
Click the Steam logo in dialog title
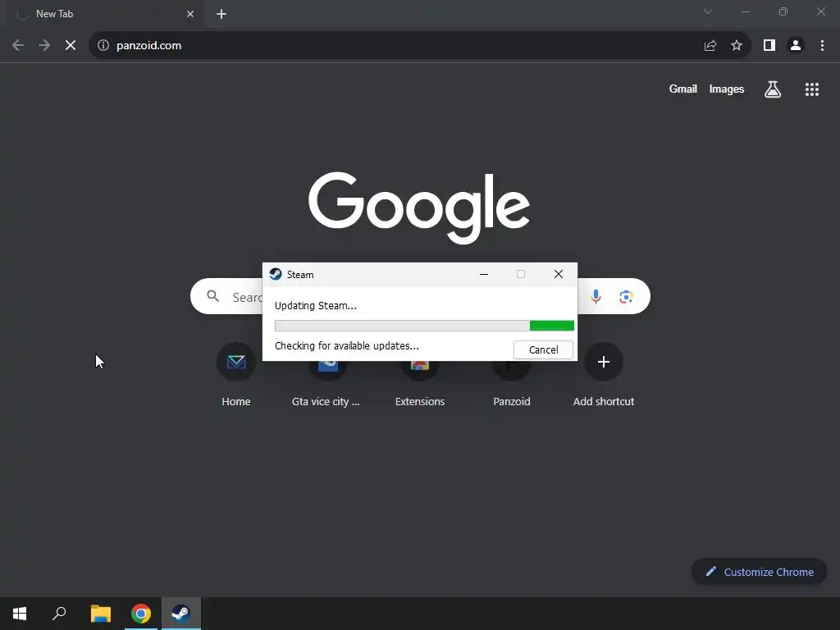click(x=276, y=274)
